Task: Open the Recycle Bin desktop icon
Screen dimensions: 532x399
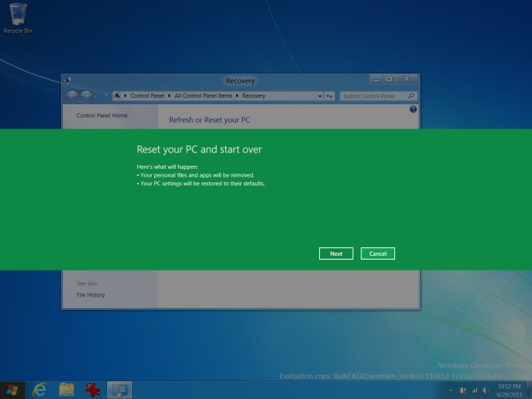Action: [18, 18]
